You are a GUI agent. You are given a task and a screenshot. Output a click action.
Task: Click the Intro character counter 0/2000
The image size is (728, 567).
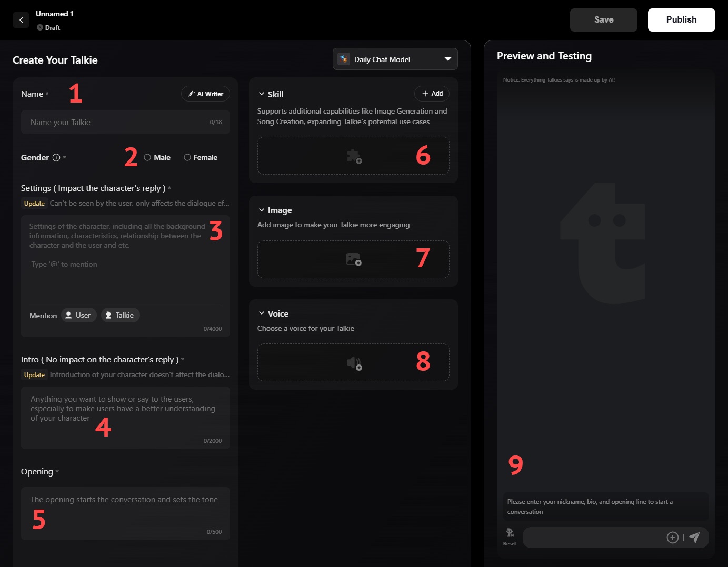[x=213, y=441]
